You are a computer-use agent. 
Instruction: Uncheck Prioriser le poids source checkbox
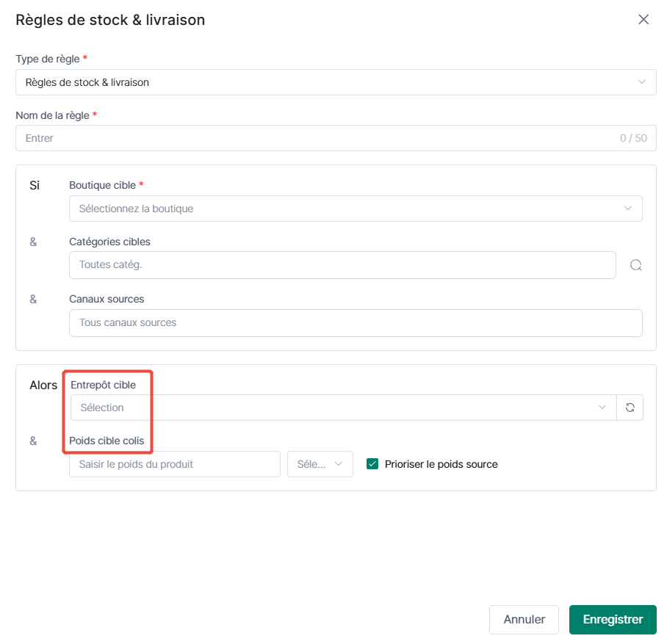372,463
